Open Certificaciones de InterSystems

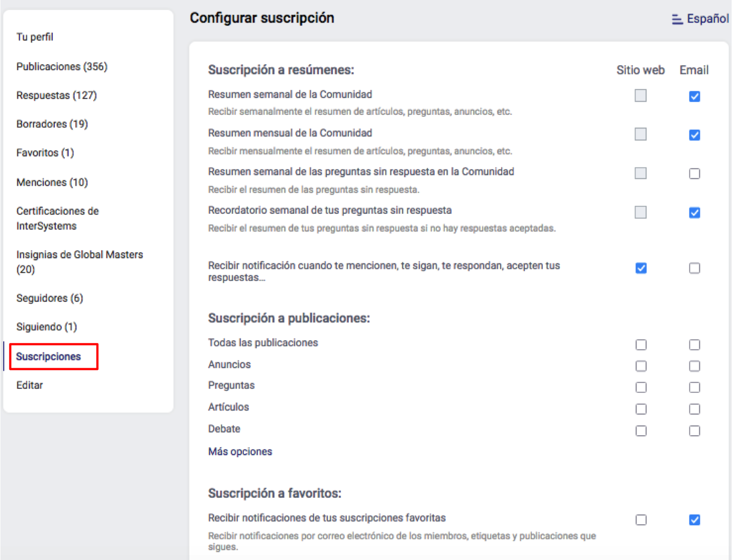pyautogui.click(x=57, y=218)
